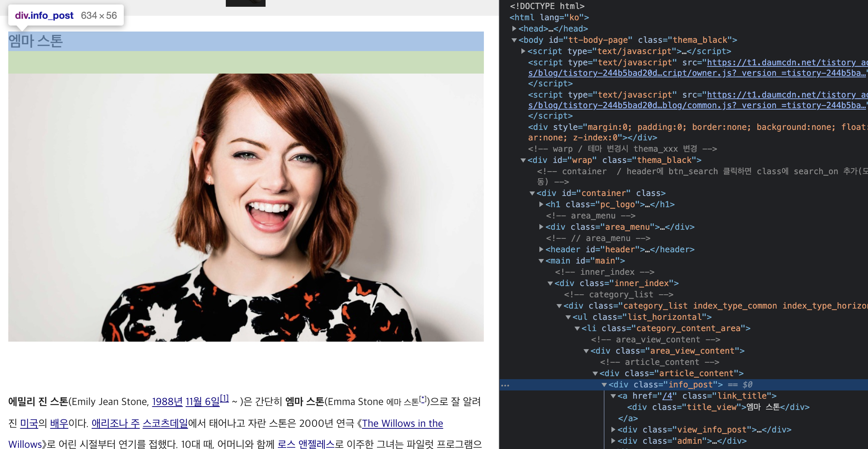The width and height of the screenshot is (868, 449).
Task: Open the 스코츠데일 link
Action: tap(165, 423)
